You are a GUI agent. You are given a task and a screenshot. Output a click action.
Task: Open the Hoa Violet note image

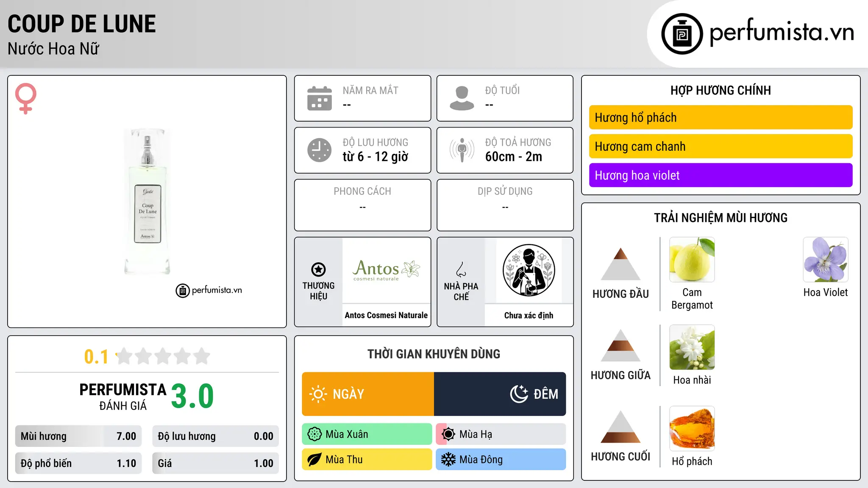(x=826, y=260)
